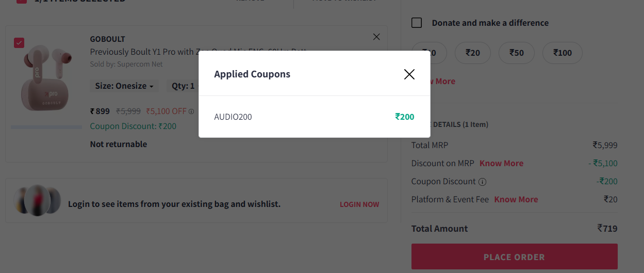Open the Qty: 1 dropdown
The width and height of the screenshot is (644, 273).
pos(184,86)
